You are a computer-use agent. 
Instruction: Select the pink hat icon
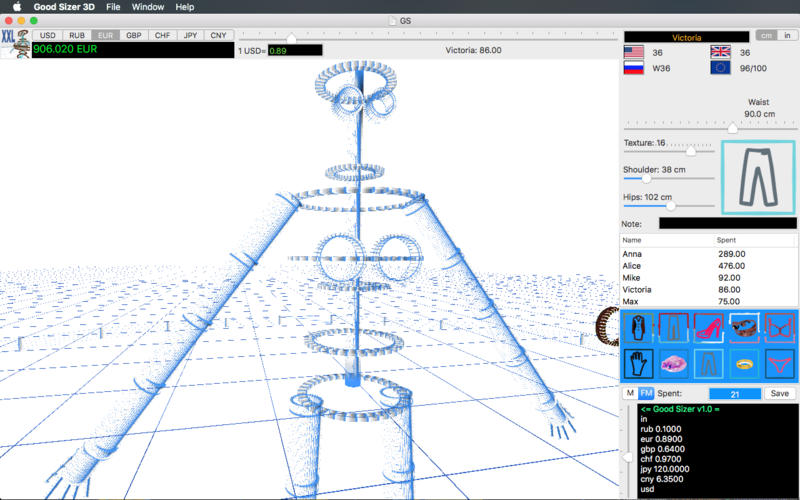coord(673,364)
